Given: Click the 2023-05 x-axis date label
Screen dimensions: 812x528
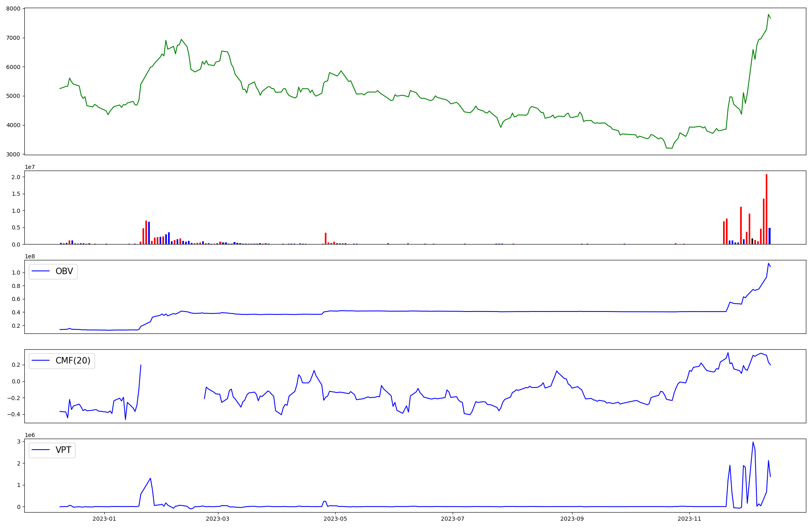Looking at the screenshot, I should (335, 519).
